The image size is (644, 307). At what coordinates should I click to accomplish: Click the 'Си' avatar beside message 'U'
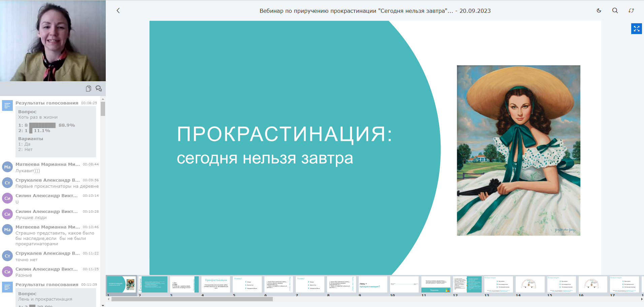point(7,198)
